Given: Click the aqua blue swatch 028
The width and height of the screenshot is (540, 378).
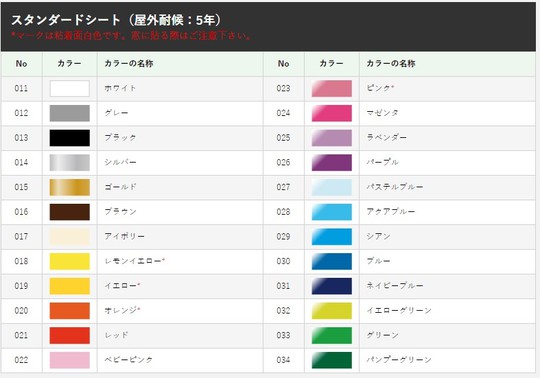Looking at the screenshot, I should coord(332,212).
